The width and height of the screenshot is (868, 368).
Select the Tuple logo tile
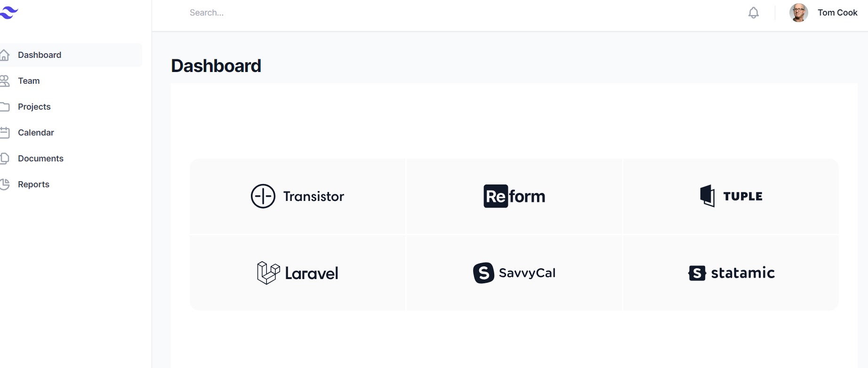tap(731, 196)
